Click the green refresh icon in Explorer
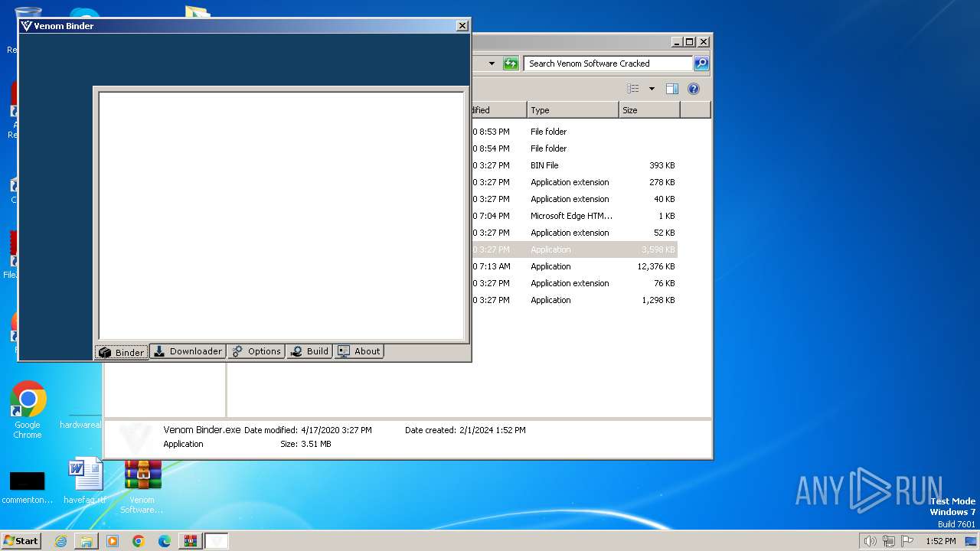The width and height of the screenshot is (980, 551). coord(511,64)
